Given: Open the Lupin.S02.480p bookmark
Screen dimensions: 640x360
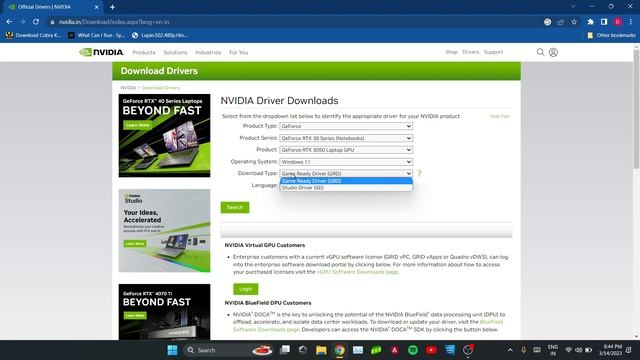Looking at the screenshot, I should click(x=160, y=36).
